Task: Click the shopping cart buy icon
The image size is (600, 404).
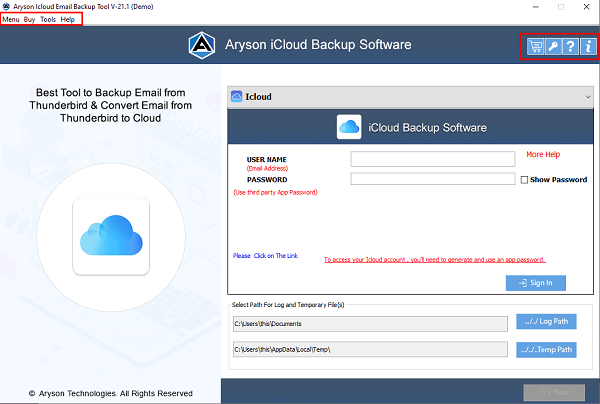Action: pos(535,47)
